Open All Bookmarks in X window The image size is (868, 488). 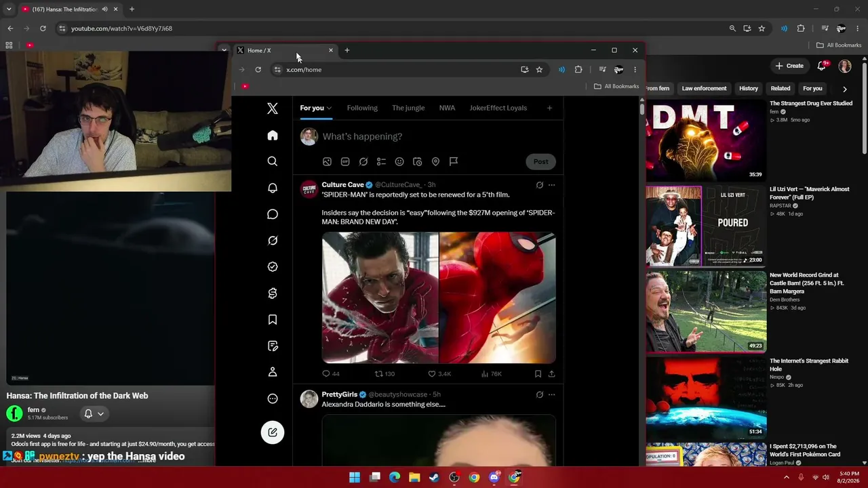click(616, 86)
